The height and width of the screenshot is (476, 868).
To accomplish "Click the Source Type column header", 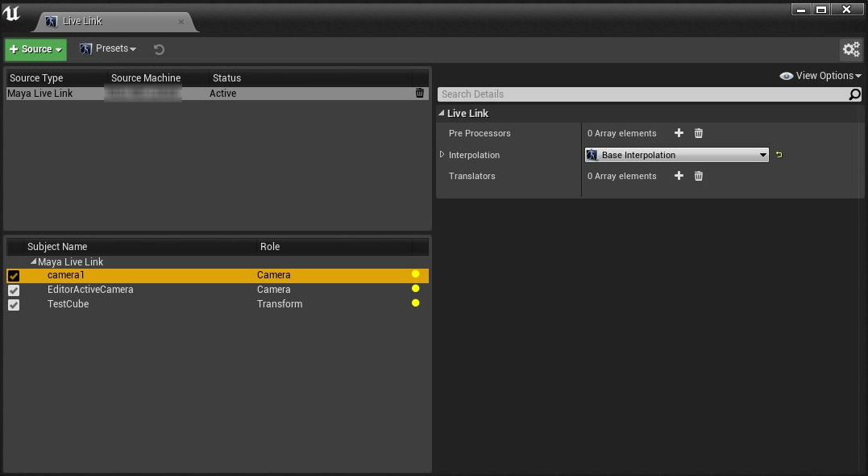I will click(x=36, y=78).
